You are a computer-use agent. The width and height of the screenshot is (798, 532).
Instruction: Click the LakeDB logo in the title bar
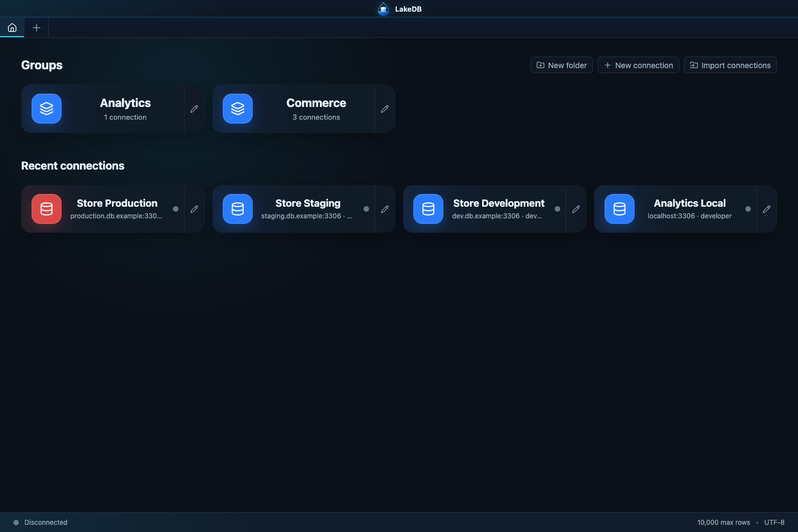pyautogui.click(x=383, y=9)
